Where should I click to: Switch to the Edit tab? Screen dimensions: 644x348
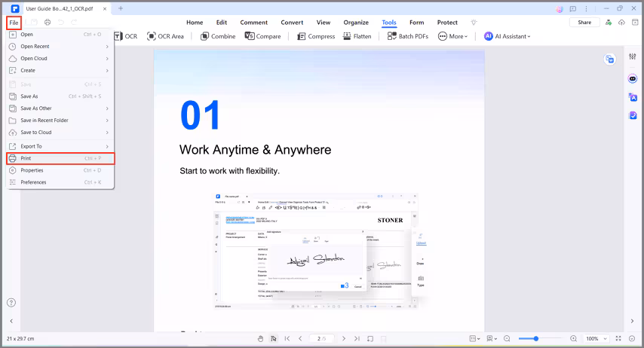pyautogui.click(x=222, y=23)
